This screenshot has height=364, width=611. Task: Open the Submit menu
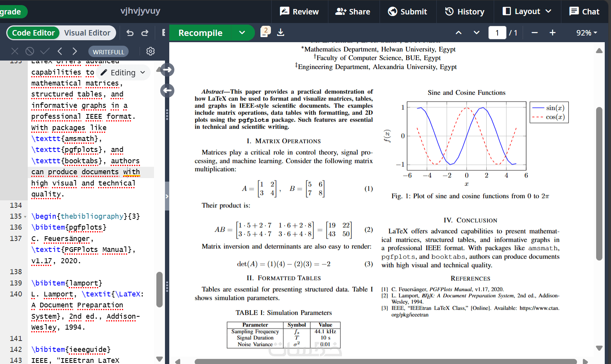pyautogui.click(x=407, y=11)
